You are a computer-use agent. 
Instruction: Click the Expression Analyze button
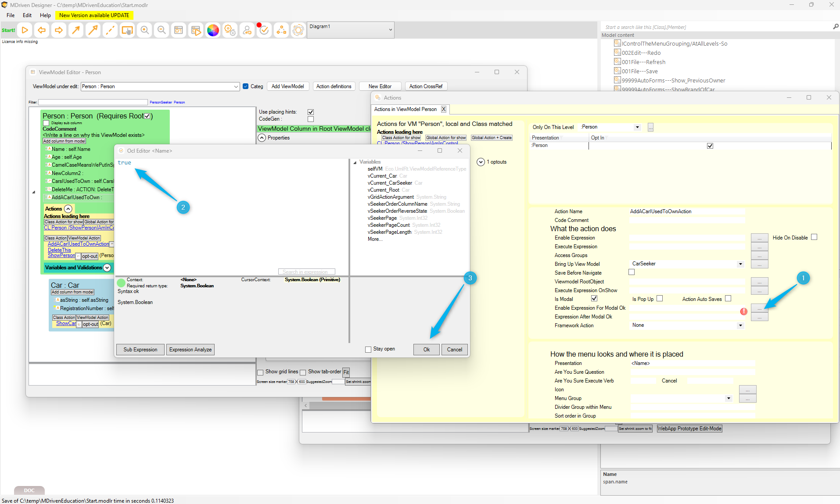pos(190,350)
